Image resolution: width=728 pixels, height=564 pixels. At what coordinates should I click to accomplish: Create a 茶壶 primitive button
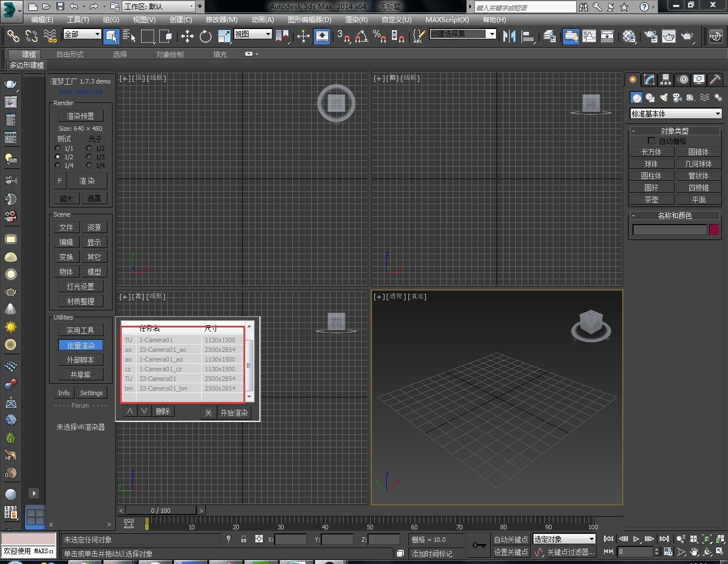point(651,200)
